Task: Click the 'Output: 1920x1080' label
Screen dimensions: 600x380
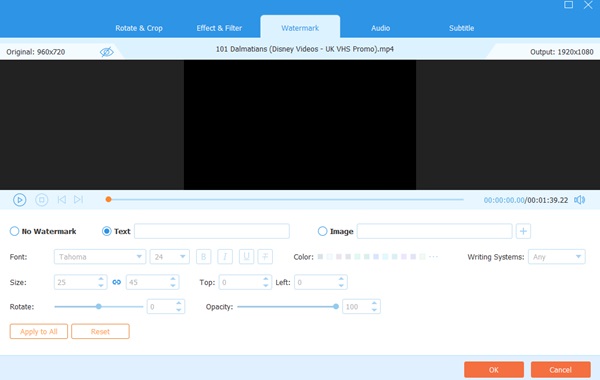Action: (562, 52)
